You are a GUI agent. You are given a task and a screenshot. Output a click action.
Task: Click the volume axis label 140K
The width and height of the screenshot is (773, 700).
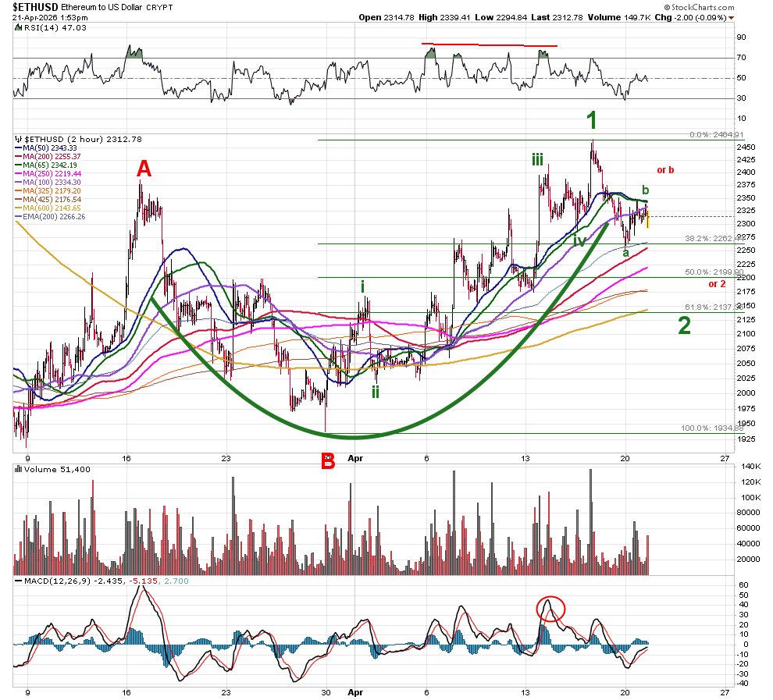[751, 467]
